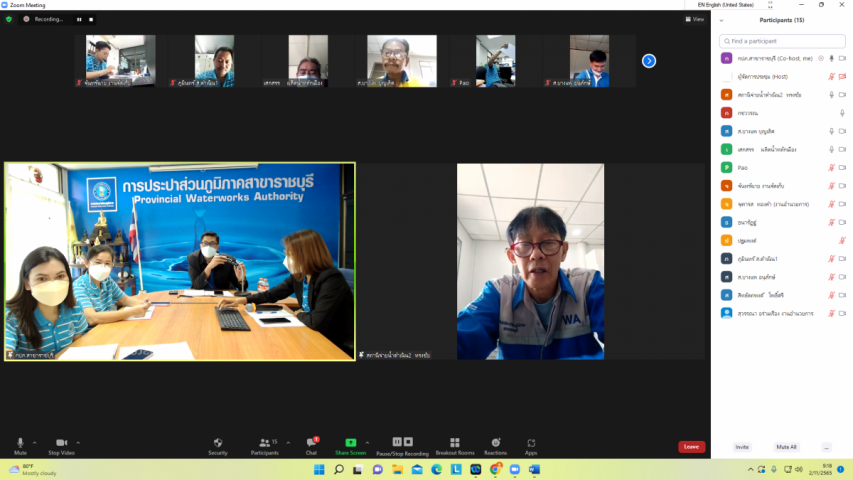Screen dimensions: 853x480
Task: Toggle microphone on the Co-host, me row
Action: (831, 58)
